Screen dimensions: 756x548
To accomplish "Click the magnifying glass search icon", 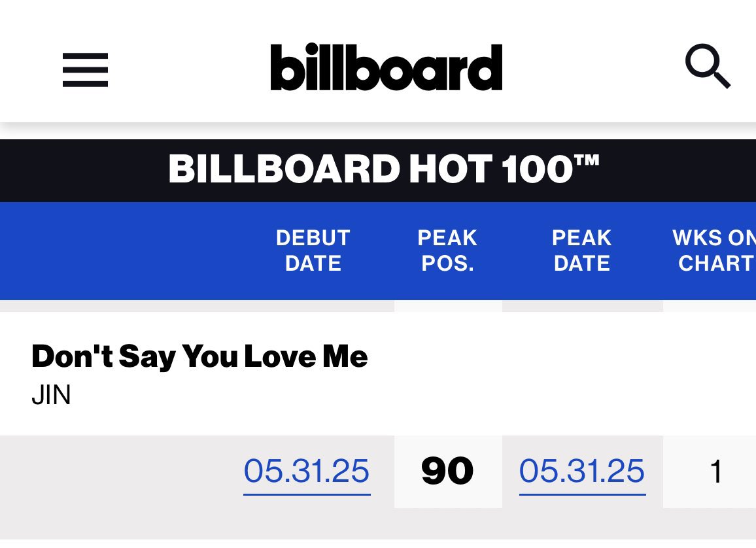I will [707, 67].
